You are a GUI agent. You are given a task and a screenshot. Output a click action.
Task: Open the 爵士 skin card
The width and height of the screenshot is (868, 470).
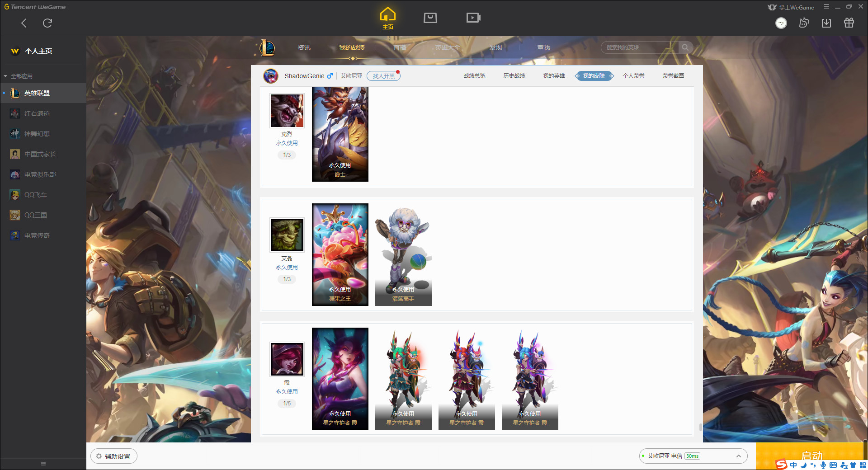(x=340, y=134)
